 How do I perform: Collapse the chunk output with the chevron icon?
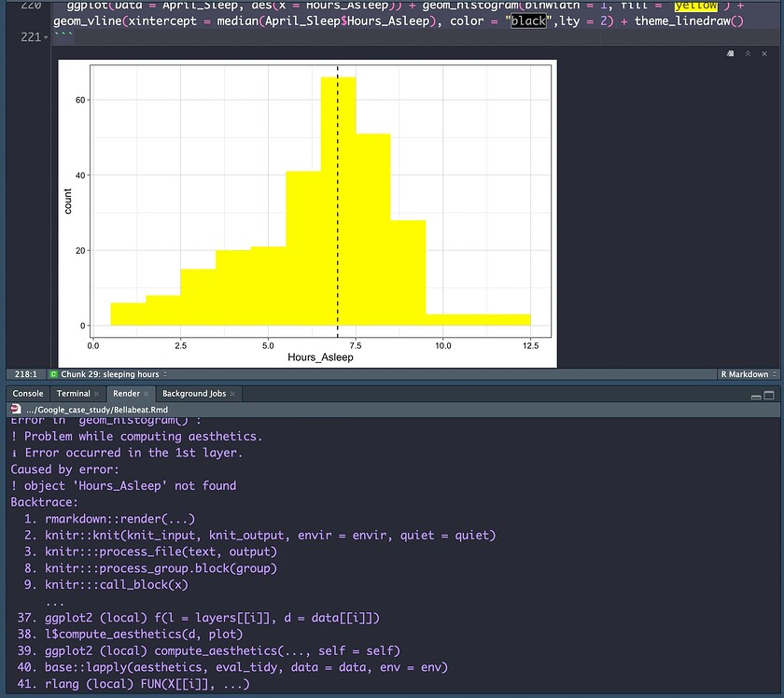pos(747,54)
